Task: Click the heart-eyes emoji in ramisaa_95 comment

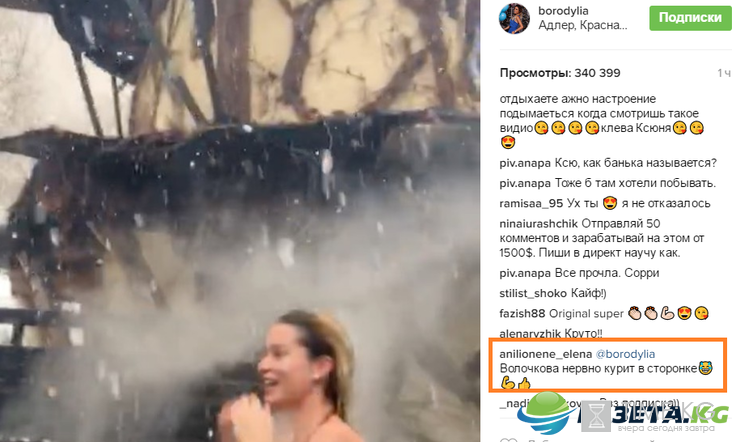Action: [x=610, y=203]
